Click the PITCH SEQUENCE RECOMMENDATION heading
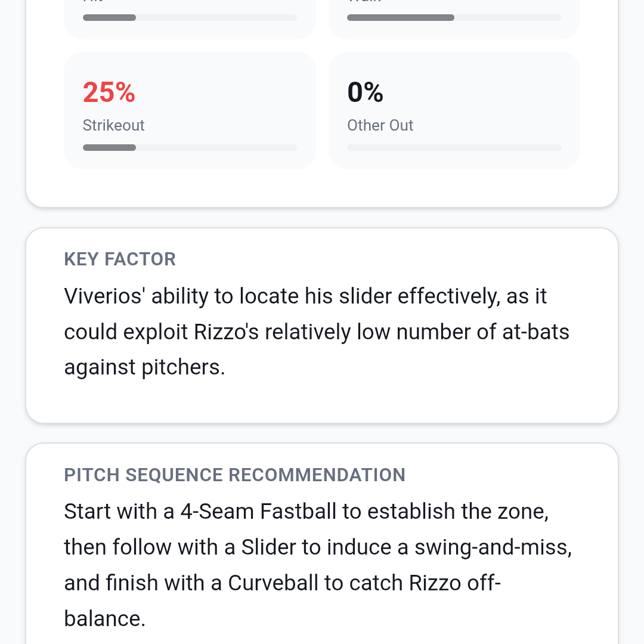The image size is (644, 644). (234, 475)
